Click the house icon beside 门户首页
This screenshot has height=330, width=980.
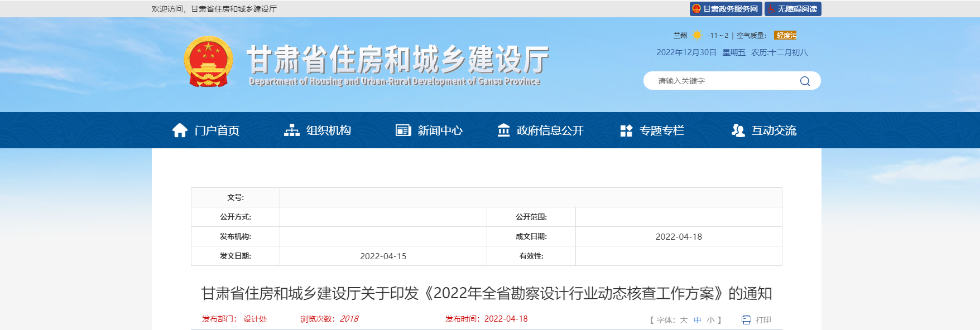pyautogui.click(x=180, y=130)
